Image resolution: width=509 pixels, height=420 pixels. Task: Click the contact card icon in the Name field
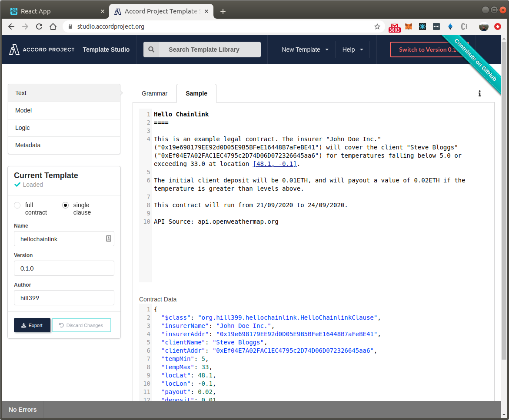[108, 239]
